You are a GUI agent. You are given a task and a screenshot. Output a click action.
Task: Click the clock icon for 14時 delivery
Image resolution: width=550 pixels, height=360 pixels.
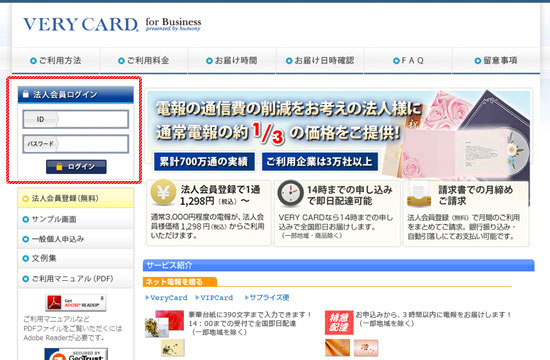290,193
